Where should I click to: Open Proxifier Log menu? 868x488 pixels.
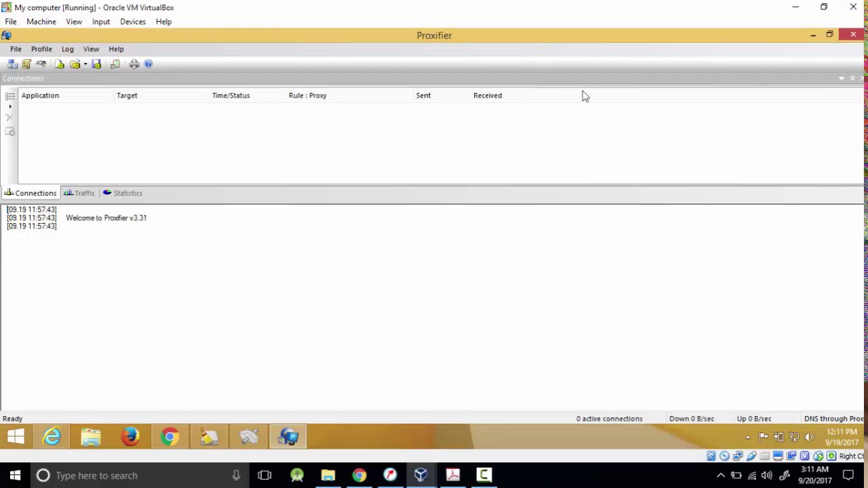(x=67, y=49)
